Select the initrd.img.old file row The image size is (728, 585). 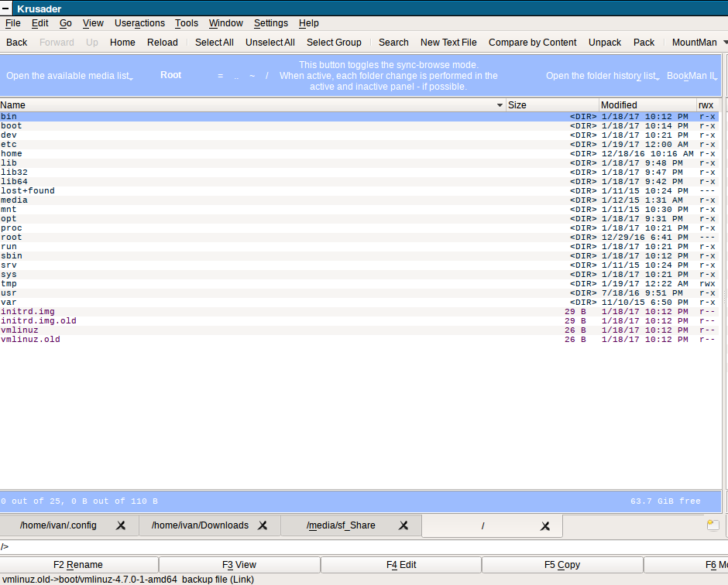pyautogui.click(x=359, y=320)
